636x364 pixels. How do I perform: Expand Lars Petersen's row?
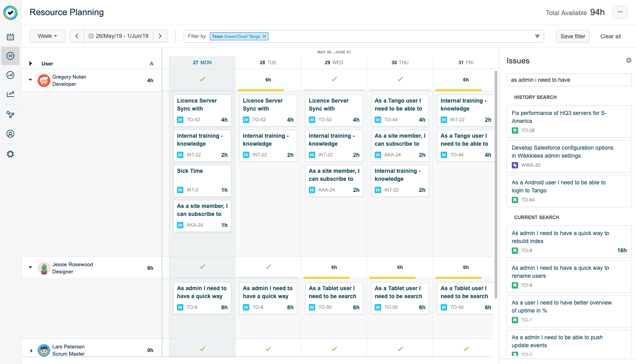click(31, 350)
